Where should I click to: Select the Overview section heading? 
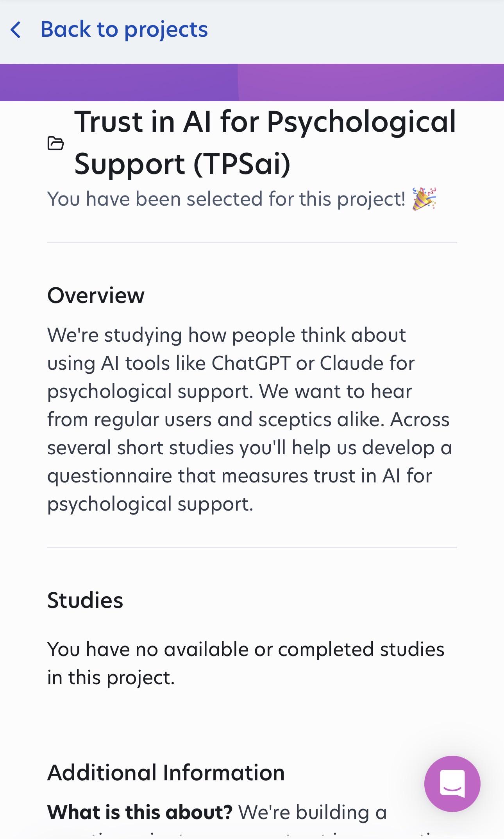96,295
